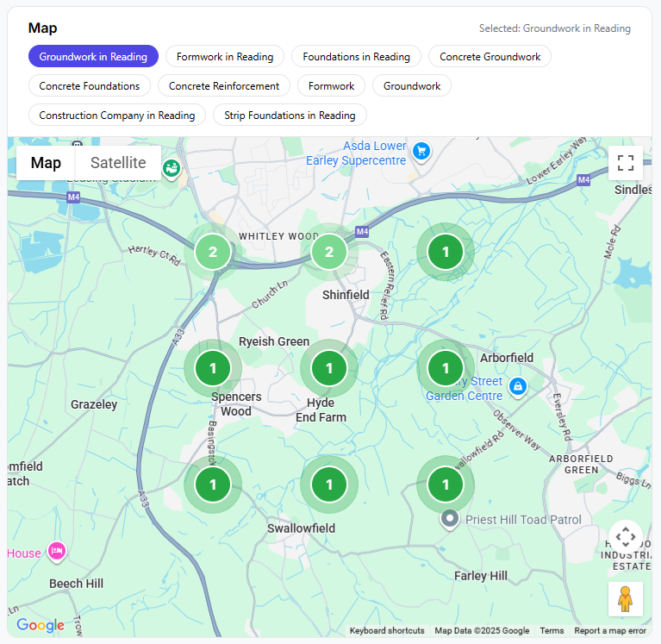This screenshot has width=661, height=644.
Task: Switch to Satellite map view
Action: pos(118,163)
